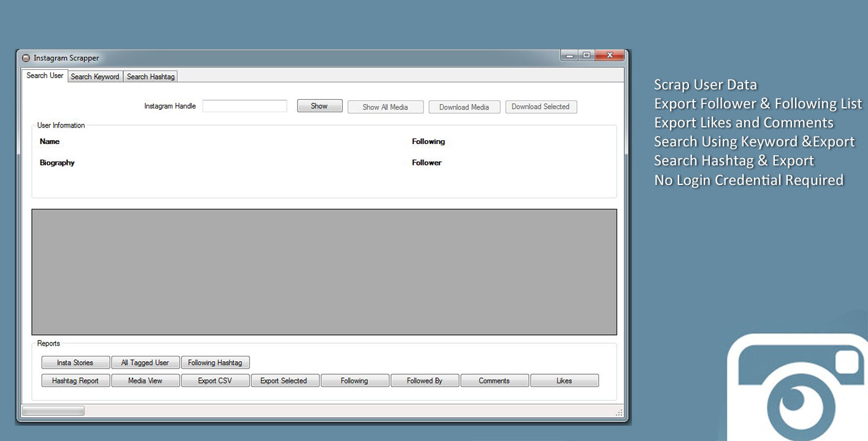Click the Comments report button
Viewport: 868px width, 441px height.
point(495,380)
